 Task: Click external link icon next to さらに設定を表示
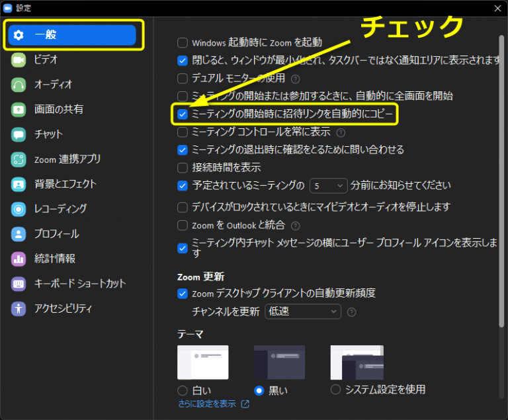pos(245,404)
